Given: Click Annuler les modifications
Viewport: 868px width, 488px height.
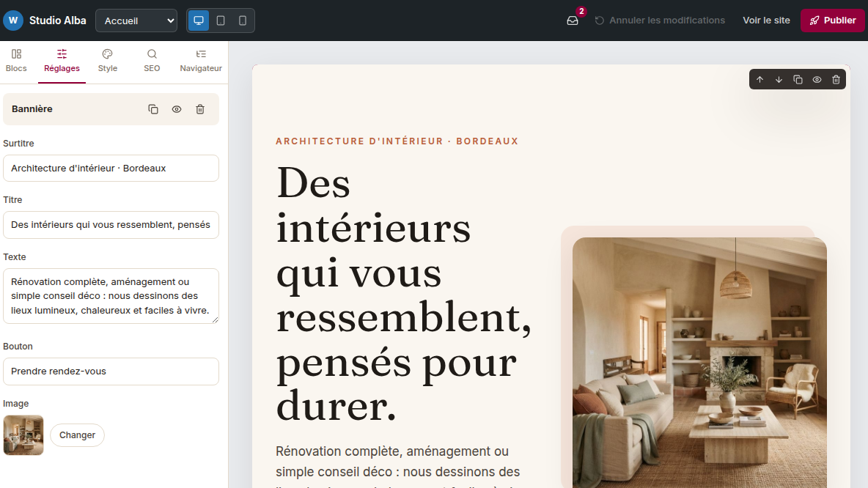Looking at the screenshot, I should [659, 21].
